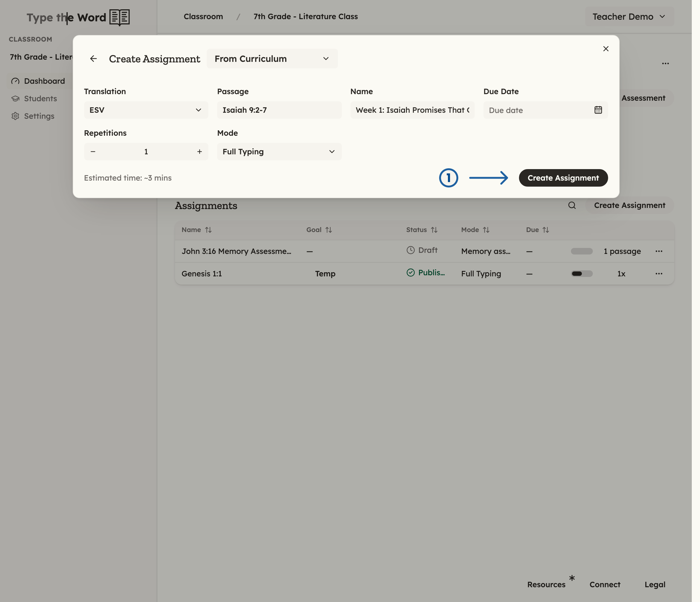Open the due date calendar icon
Image resolution: width=700 pixels, height=602 pixels.
(598, 110)
